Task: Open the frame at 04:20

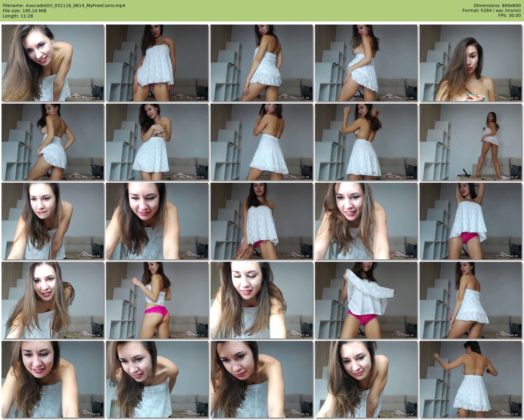Action: click(470, 142)
